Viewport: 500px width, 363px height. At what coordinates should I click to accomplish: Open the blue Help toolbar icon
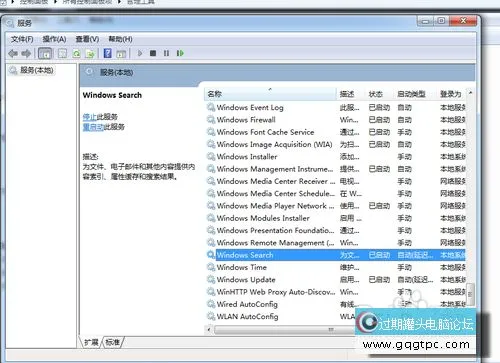click(x=108, y=53)
